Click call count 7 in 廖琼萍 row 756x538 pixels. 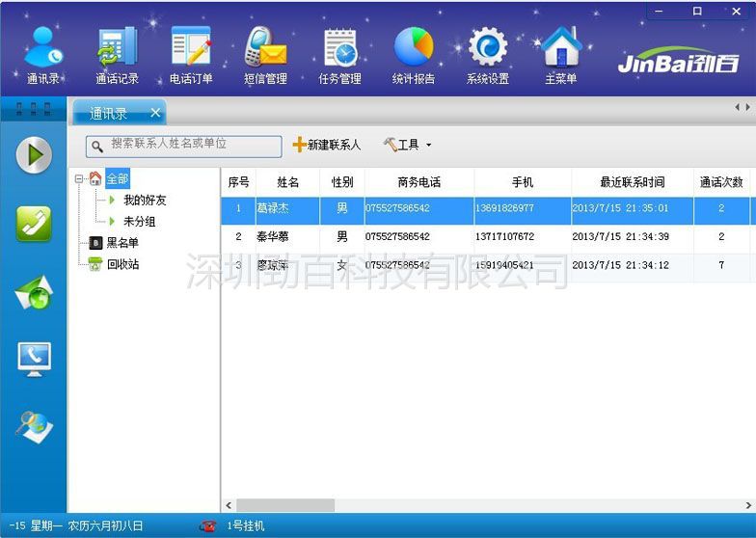point(721,265)
